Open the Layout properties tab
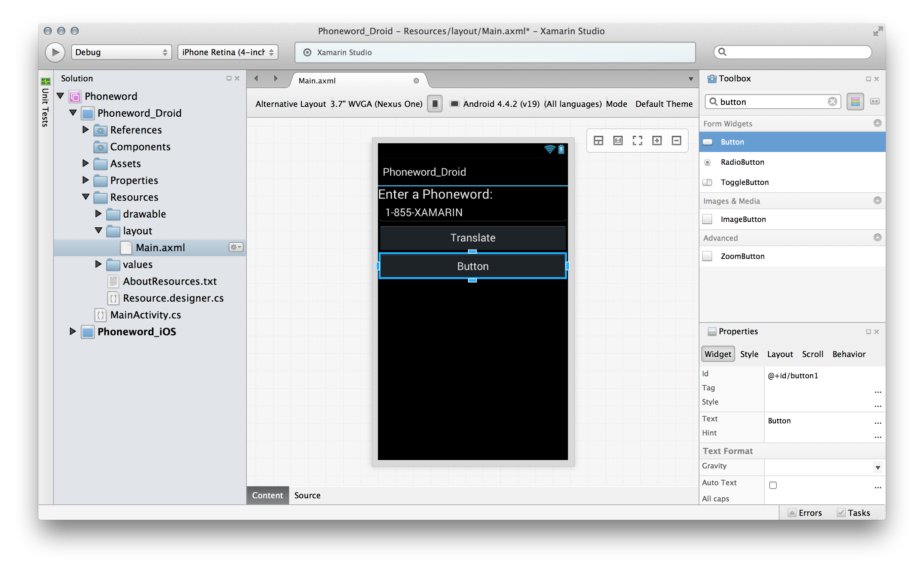The height and width of the screenshot is (573, 924). coord(780,354)
